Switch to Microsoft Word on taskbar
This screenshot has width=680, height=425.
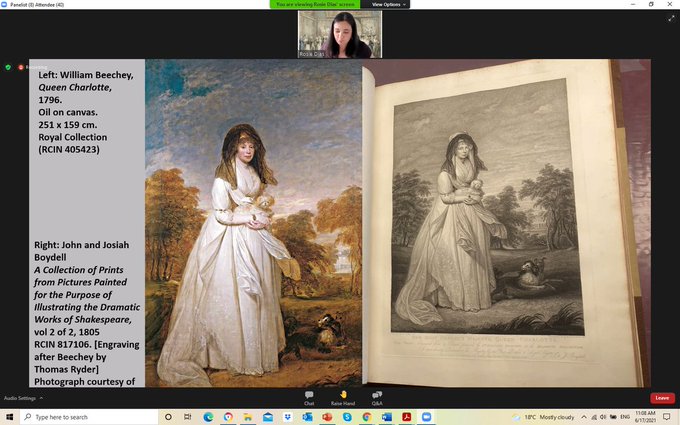click(387, 417)
